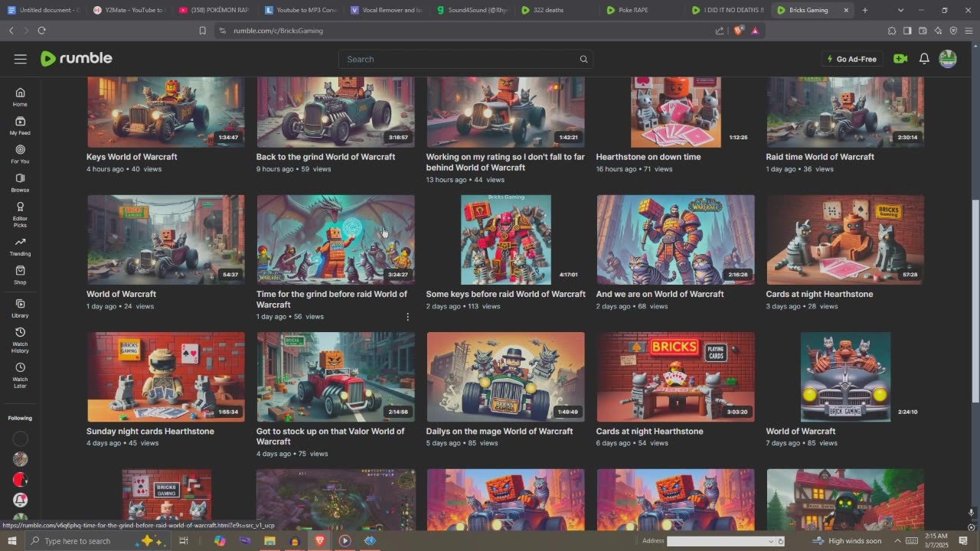The image size is (980, 551).
Task: Open the High winds soon weather widget
Action: tap(847, 541)
